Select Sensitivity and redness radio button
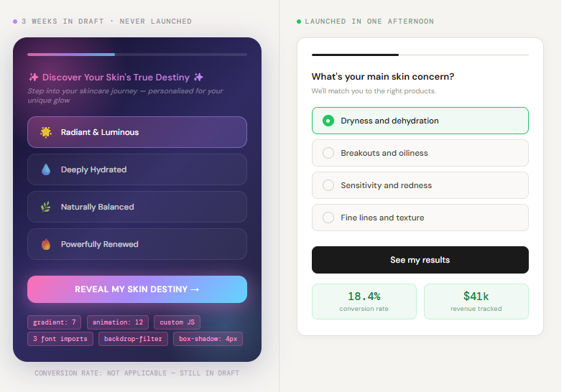Screen dimensions: 564x392 click(x=328, y=185)
